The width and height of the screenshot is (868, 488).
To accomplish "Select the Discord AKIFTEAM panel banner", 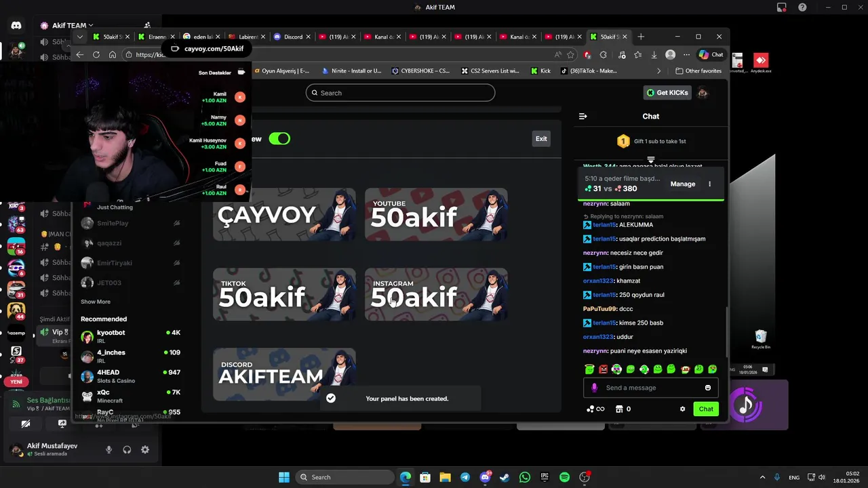I will (x=284, y=375).
